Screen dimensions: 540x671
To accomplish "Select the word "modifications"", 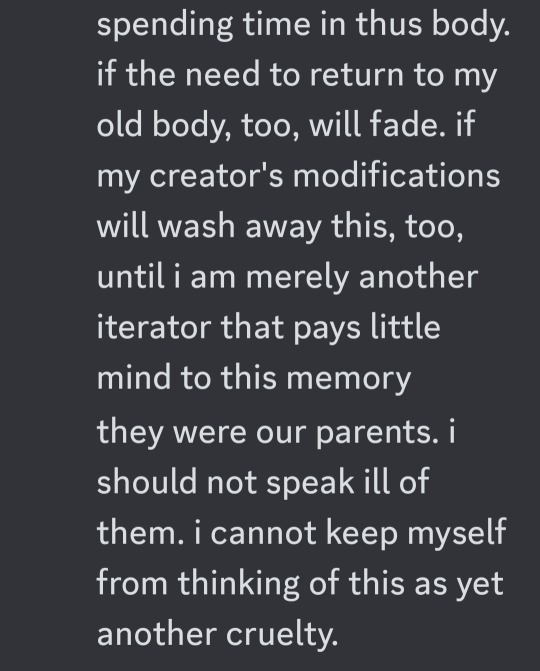I will [x=396, y=174].
